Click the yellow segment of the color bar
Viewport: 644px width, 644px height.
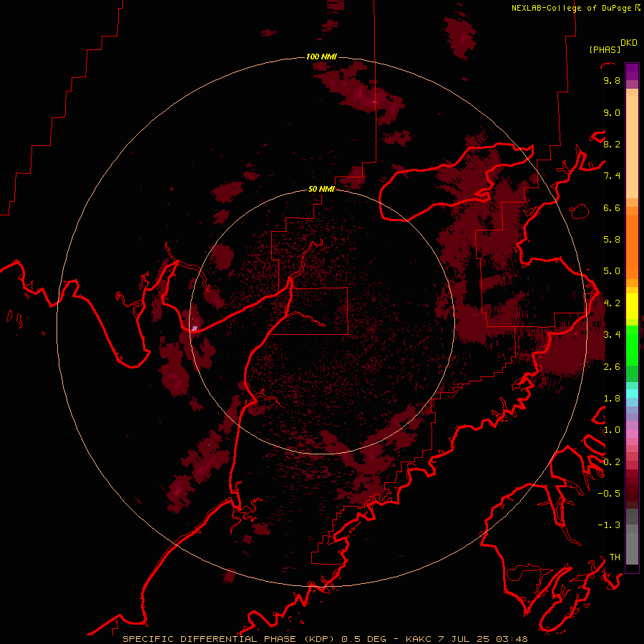tap(632, 306)
